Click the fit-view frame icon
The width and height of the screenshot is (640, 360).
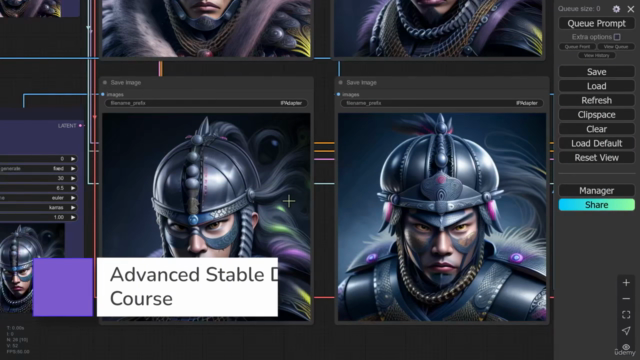pyautogui.click(x=626, y=315)
